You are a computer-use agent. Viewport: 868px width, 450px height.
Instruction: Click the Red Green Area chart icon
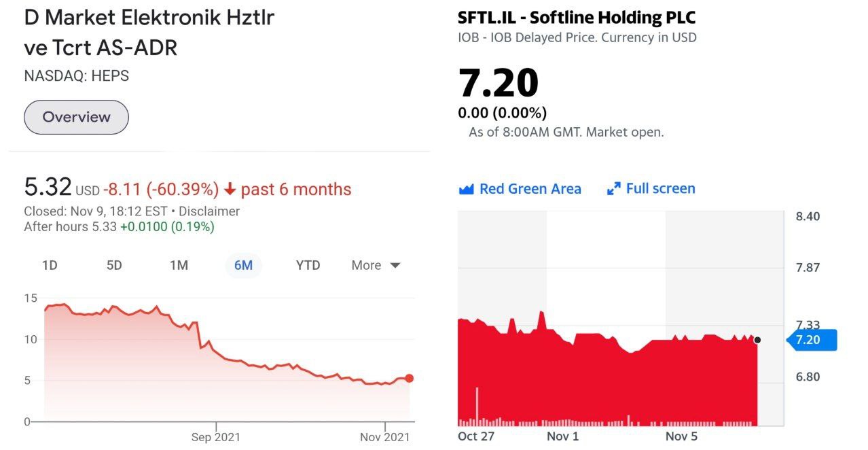coord(466,189)
